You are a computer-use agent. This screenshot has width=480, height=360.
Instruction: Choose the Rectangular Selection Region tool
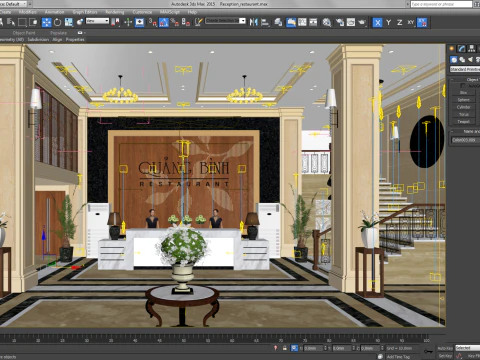coord(22,22)
